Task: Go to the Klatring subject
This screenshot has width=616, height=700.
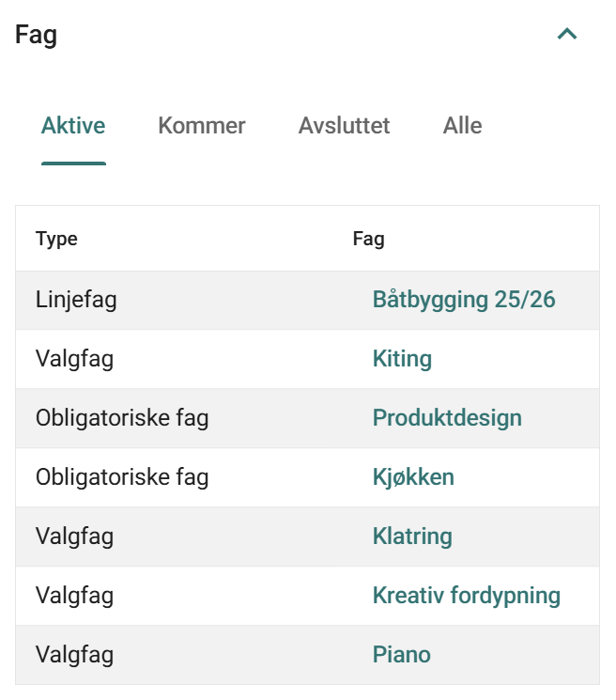Action: click(x=412, y=537)
